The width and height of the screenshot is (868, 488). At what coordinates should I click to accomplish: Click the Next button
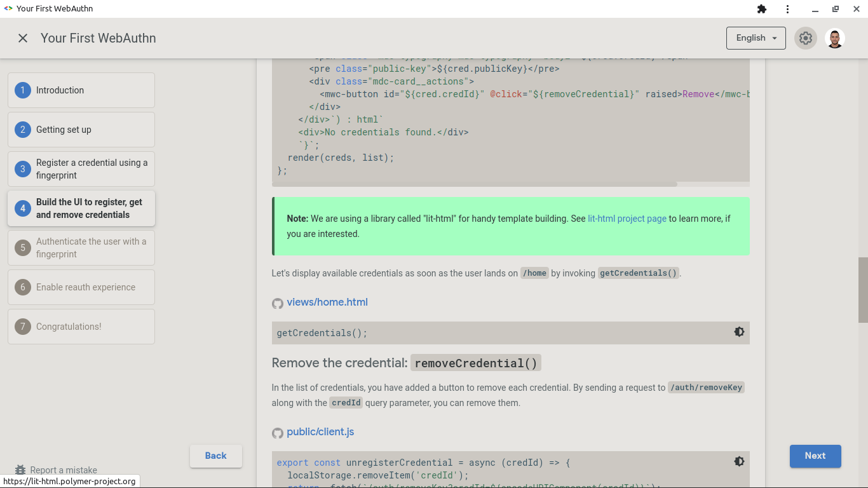815,456
